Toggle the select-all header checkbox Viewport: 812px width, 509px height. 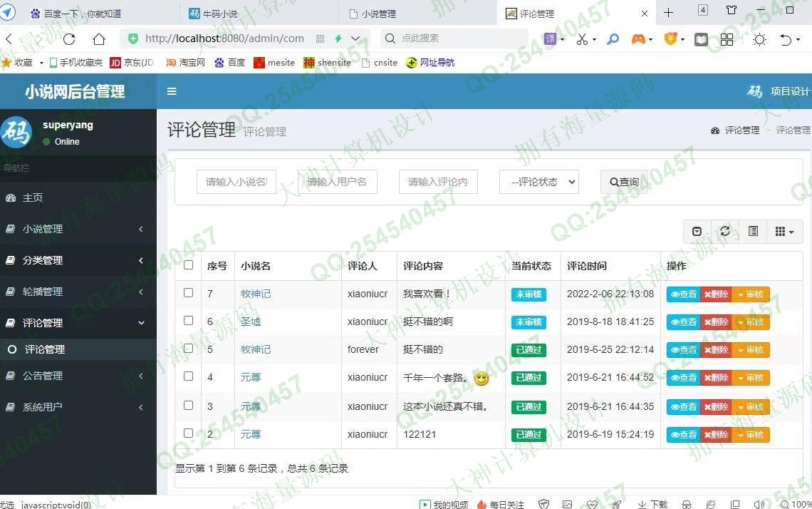[189, 265]
